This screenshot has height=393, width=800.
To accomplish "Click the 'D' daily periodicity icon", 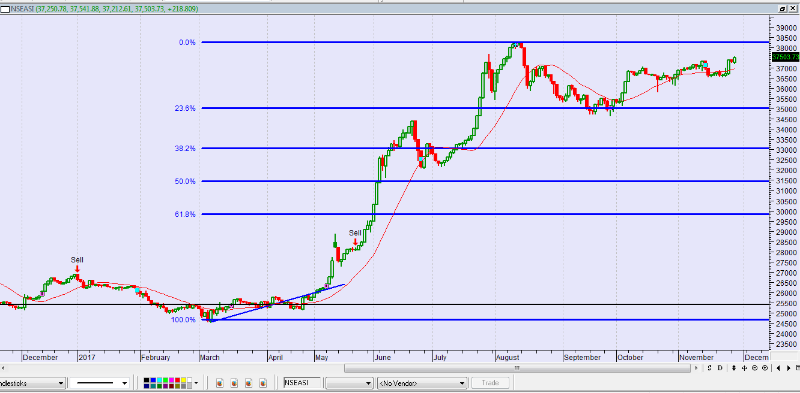I will pyautogui.click(x=720, y=368).
